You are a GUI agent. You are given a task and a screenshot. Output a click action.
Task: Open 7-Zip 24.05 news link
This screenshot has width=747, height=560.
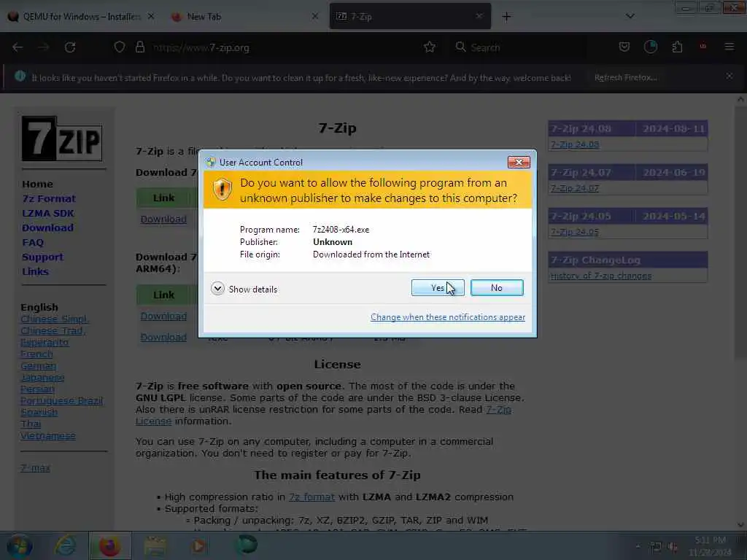(x=575, y=232)
